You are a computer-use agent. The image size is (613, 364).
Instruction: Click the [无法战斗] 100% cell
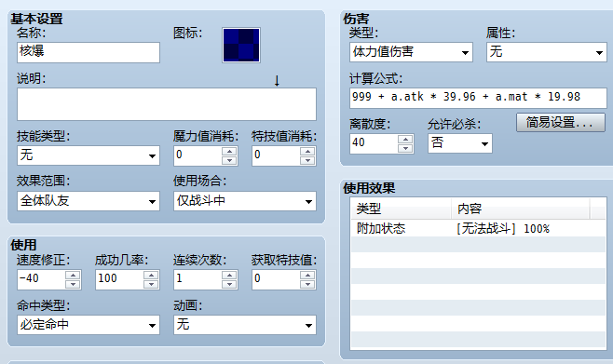503,228
